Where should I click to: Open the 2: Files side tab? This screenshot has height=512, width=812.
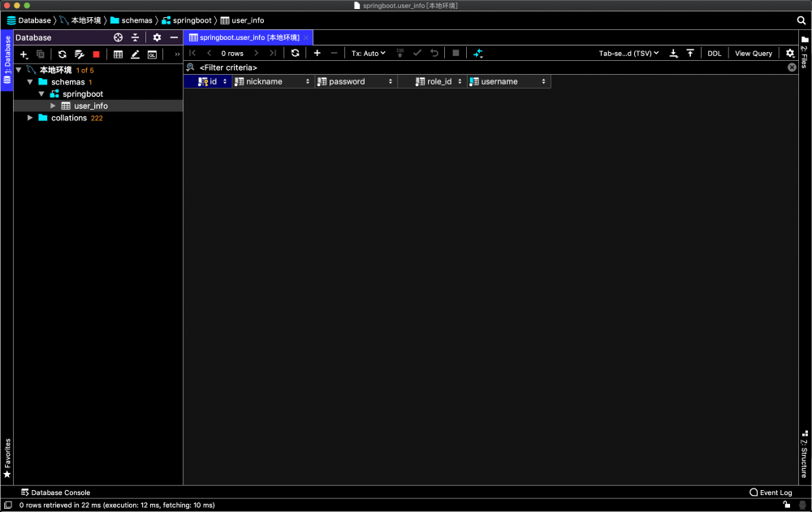(x=804, y=52)
